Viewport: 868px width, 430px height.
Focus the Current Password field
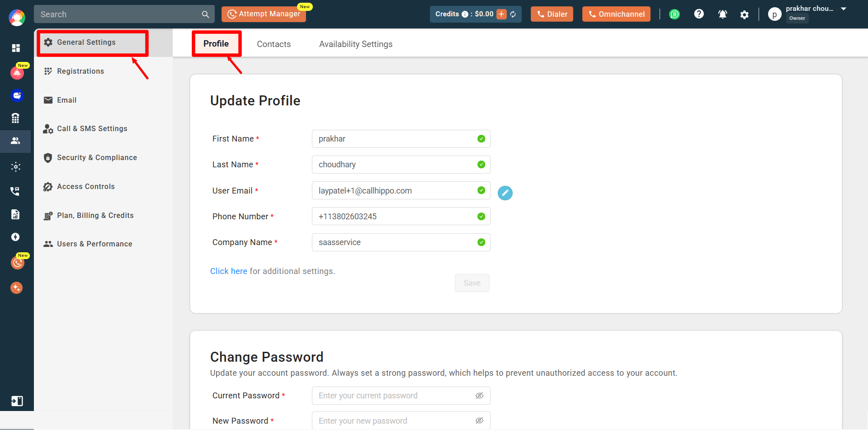tap(401, 396)
